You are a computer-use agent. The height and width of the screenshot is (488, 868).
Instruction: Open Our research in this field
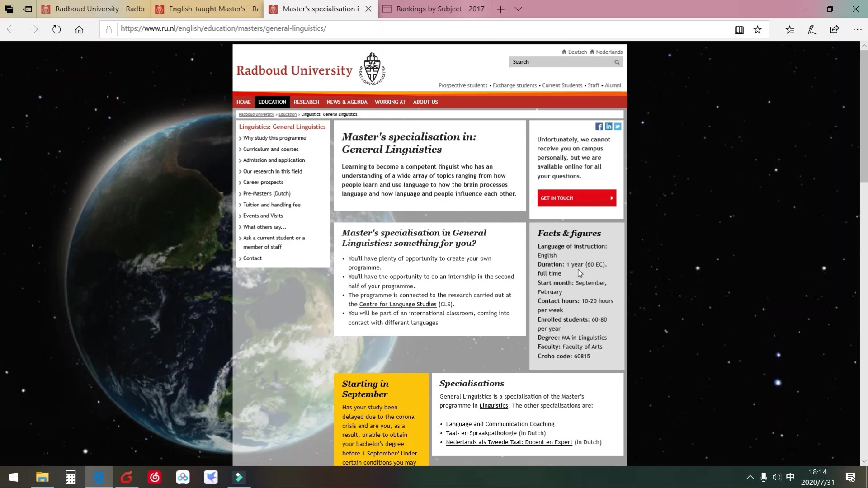273,172
